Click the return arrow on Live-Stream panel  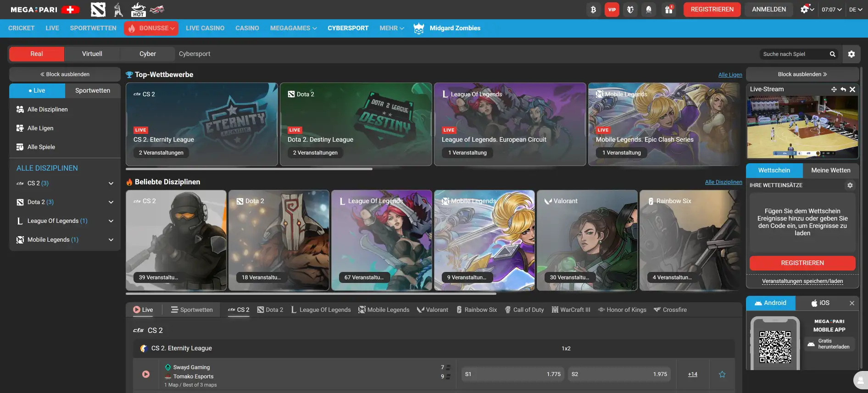click(x=843, y=89)
